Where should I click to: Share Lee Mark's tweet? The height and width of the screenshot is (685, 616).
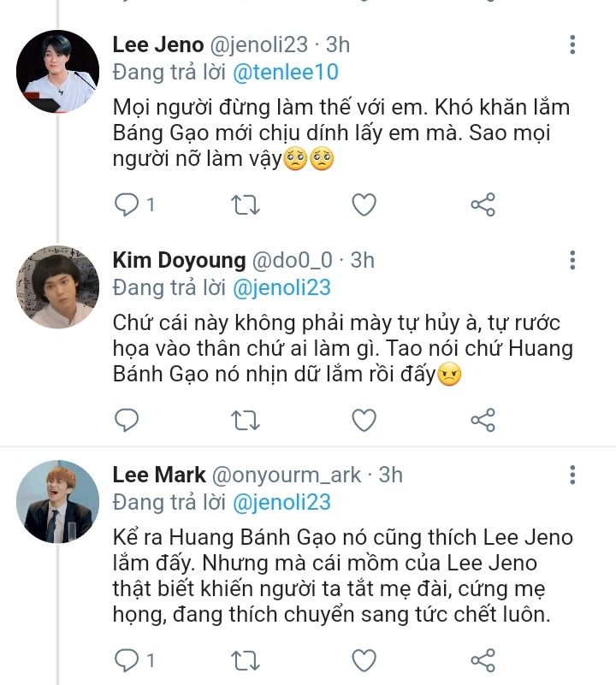(x=483, y=659)
